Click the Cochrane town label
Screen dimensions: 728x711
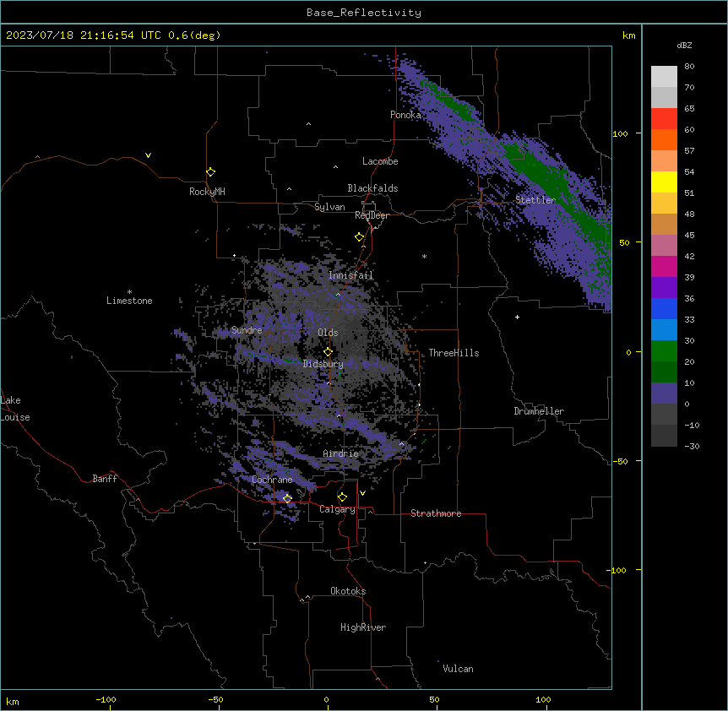pyautogui.click(x=272, y=480)
